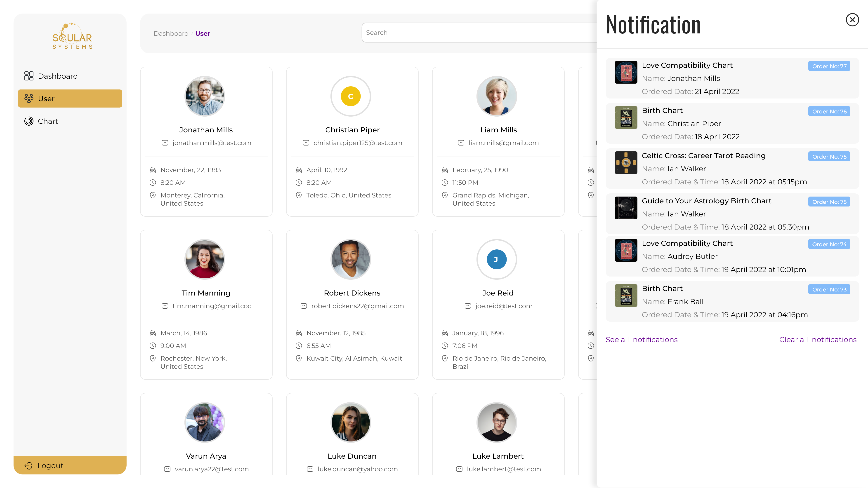Click Clear all notifications
Viewport: 868px width, 488px height.
point(817,340)
